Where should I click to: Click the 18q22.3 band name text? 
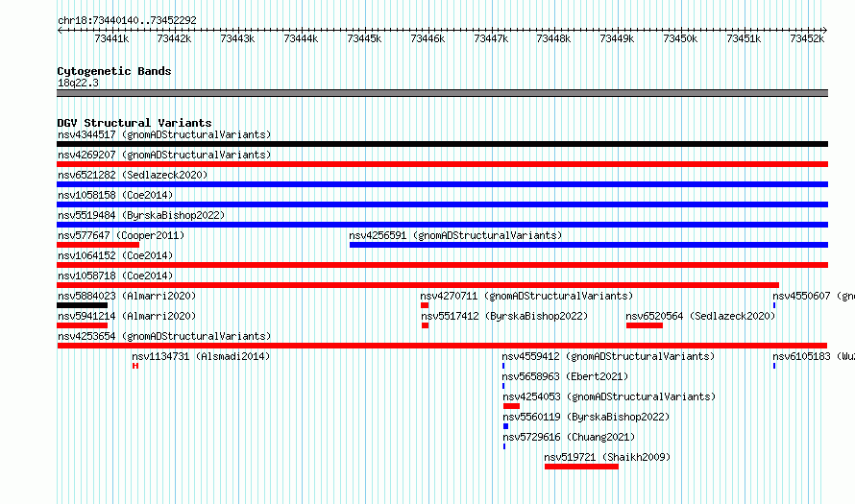(x=78, y=83)
